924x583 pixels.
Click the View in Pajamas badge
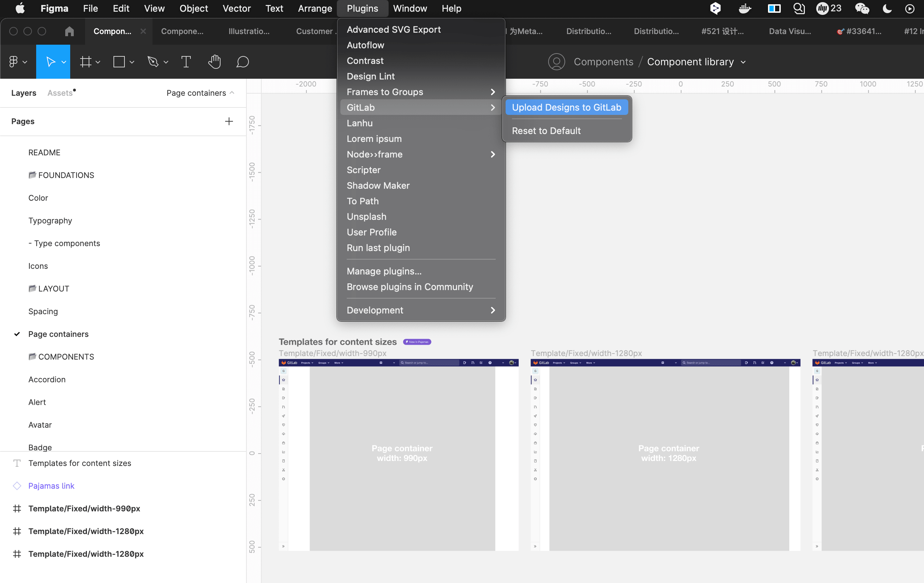[417, 342]
